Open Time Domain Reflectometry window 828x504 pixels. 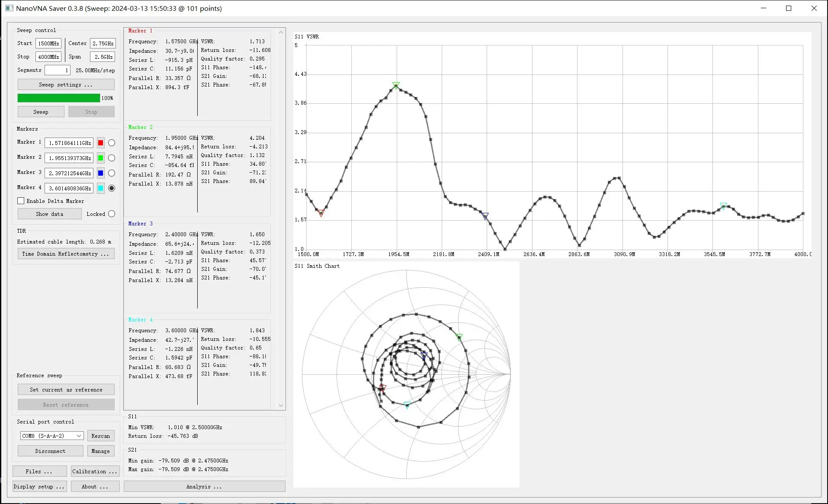point(66,254)
